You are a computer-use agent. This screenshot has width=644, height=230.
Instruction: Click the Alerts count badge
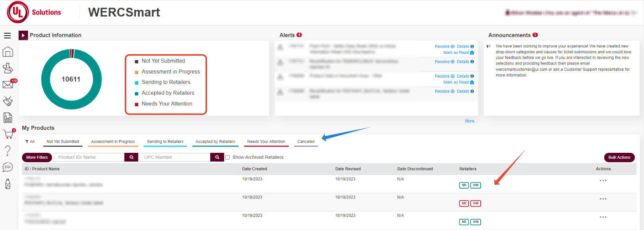point(299,35)
